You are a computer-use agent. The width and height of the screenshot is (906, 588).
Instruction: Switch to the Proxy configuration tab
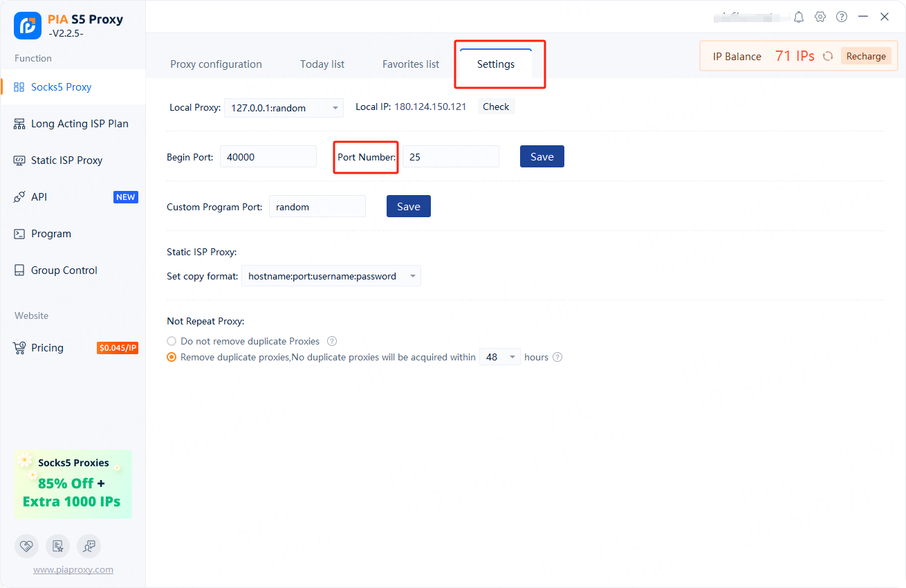coord(216,64)
